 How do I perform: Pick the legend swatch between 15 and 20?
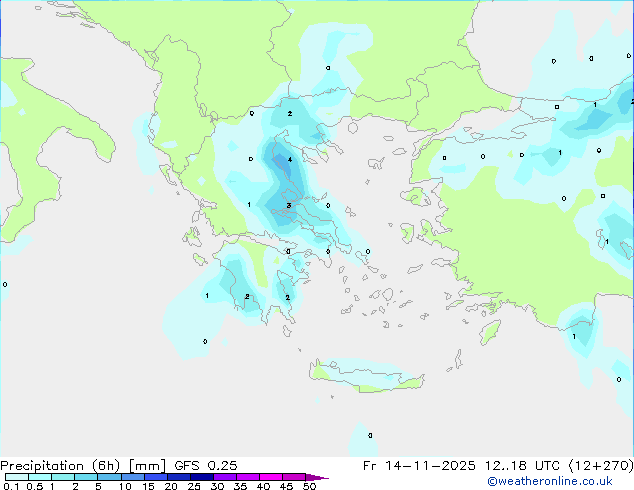pyautogui.click(x=156, y=477)
